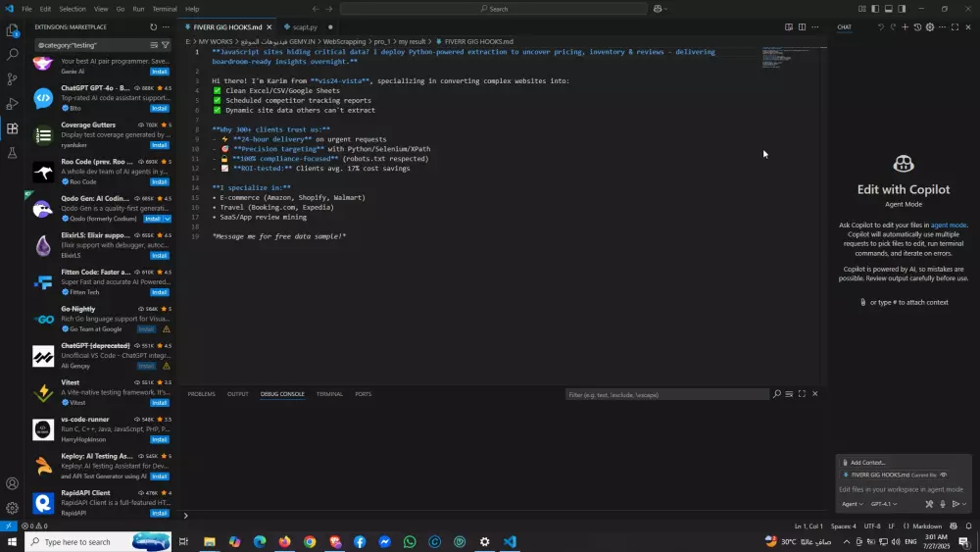Open the extensions filter funnel
Viewport: 980px width, 552px height.
[x=166, y=45]
